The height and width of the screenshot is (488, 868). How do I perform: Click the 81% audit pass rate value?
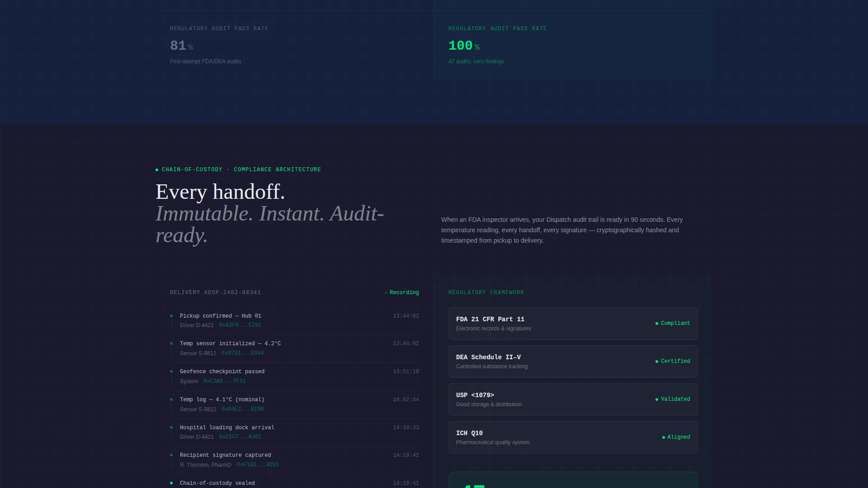click(181, 46)
